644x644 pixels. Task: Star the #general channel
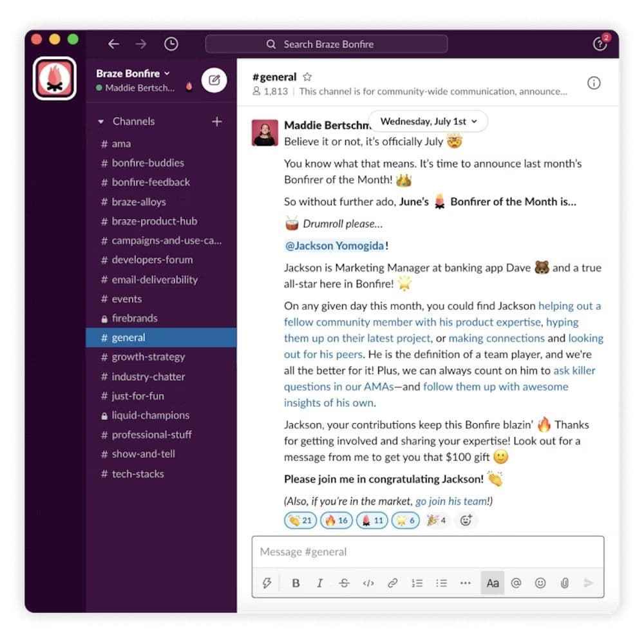307,76
